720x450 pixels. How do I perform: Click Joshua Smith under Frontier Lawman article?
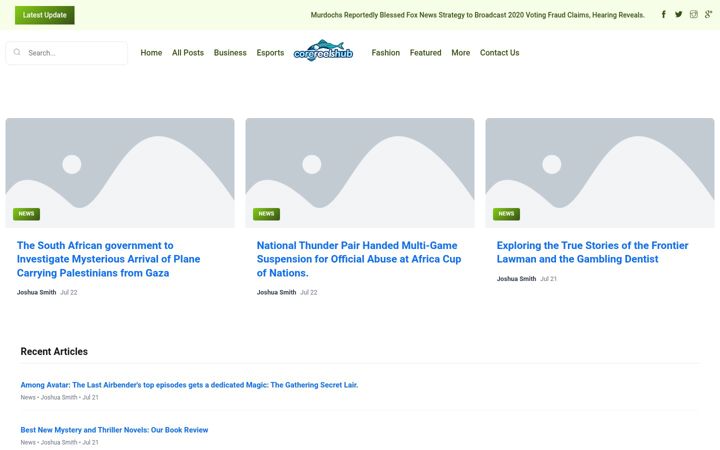point(516,279)
